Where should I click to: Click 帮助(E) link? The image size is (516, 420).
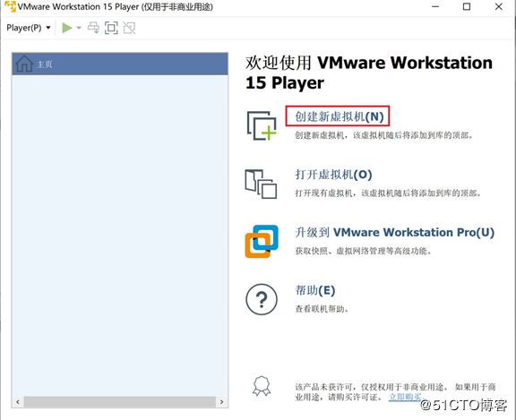pyautogui.click(x=315, y=290)
